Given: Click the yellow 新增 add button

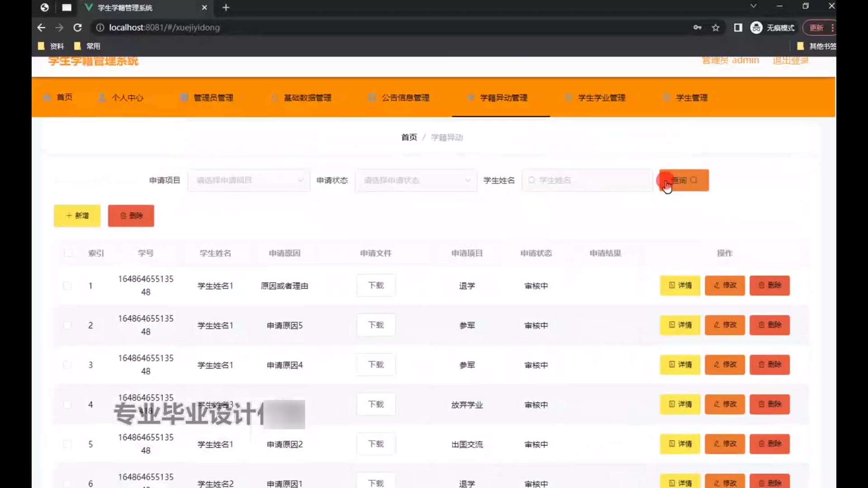Looking at the screenshot, I should (x=77, y=216).
